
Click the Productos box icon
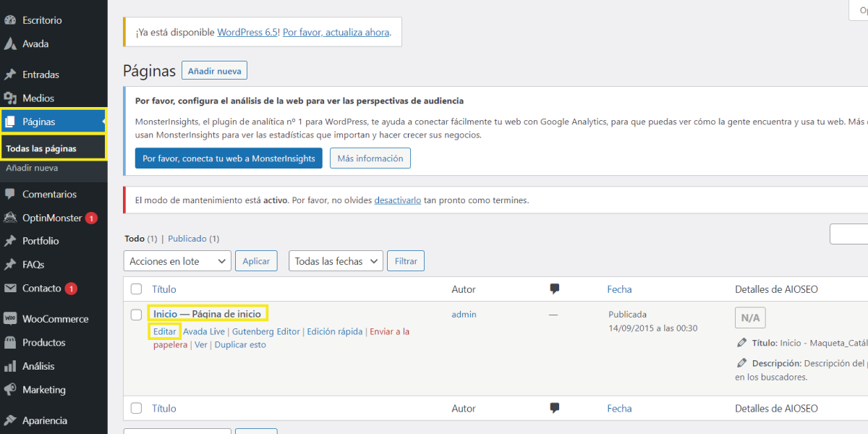click(x=10, y=343)
